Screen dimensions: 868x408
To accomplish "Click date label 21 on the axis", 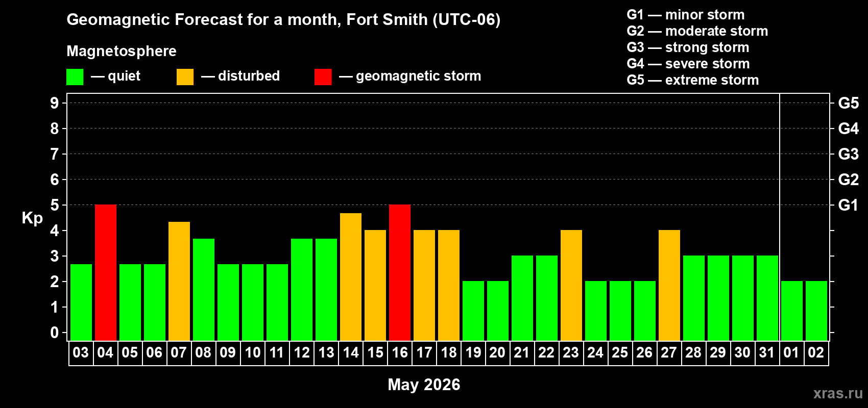I will (x=522, y=353).
